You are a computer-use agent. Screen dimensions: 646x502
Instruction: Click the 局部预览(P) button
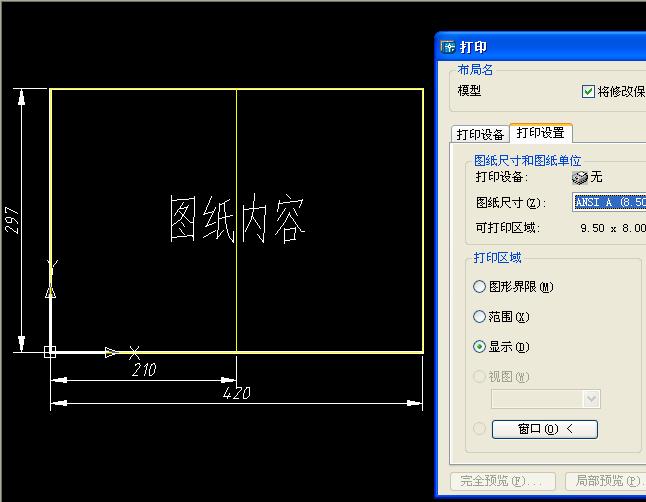tap(606, 481)
